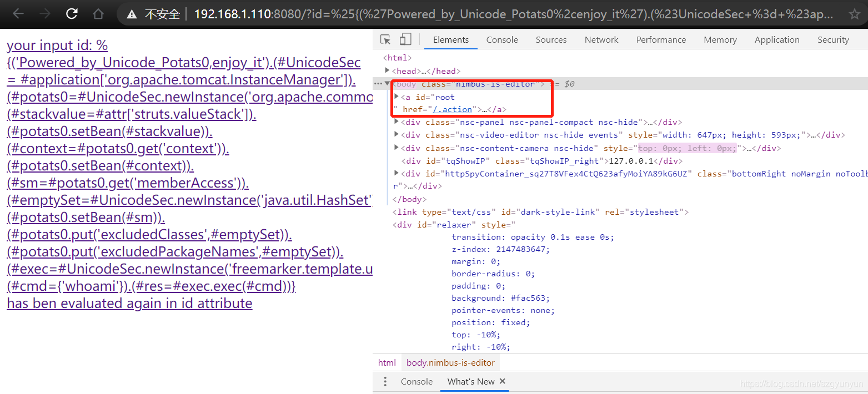The width and height of the screenshot is (868, 394).
Task: Click the (#potats0.put('excludedClasses',#emptySet)) line
Action: tap(149, 235)
